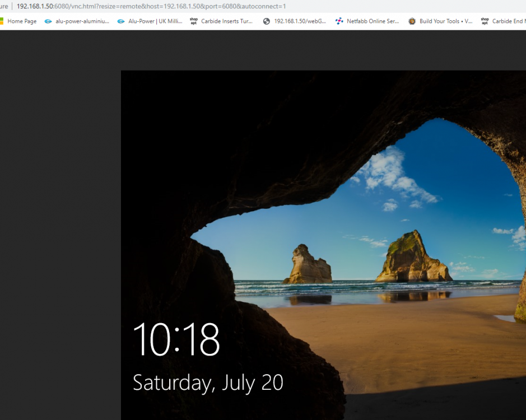Open the Home Page bookmark

click(18, 21)
